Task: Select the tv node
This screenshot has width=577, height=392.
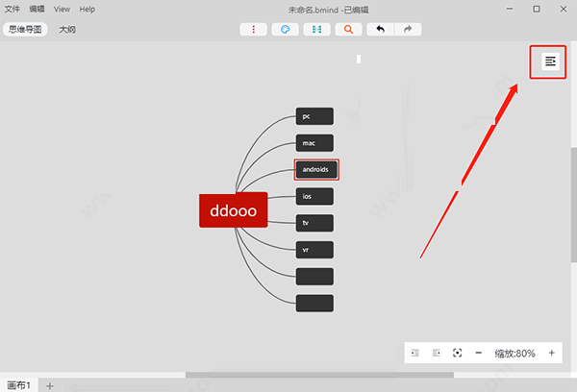Action: (314, 223)
